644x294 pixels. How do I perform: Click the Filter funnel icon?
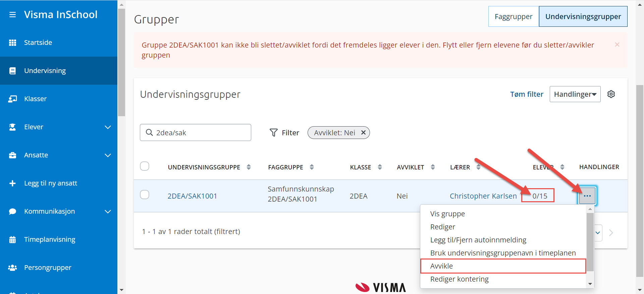(x=274, y=133)
